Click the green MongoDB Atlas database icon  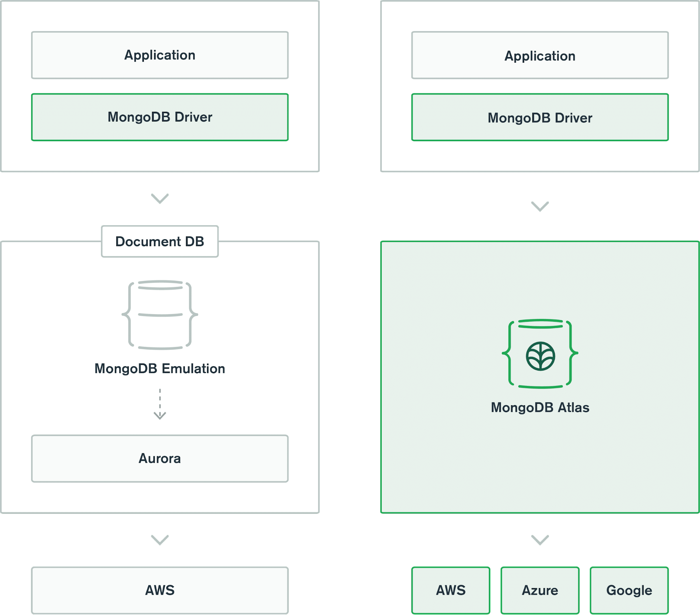point(540,354)
